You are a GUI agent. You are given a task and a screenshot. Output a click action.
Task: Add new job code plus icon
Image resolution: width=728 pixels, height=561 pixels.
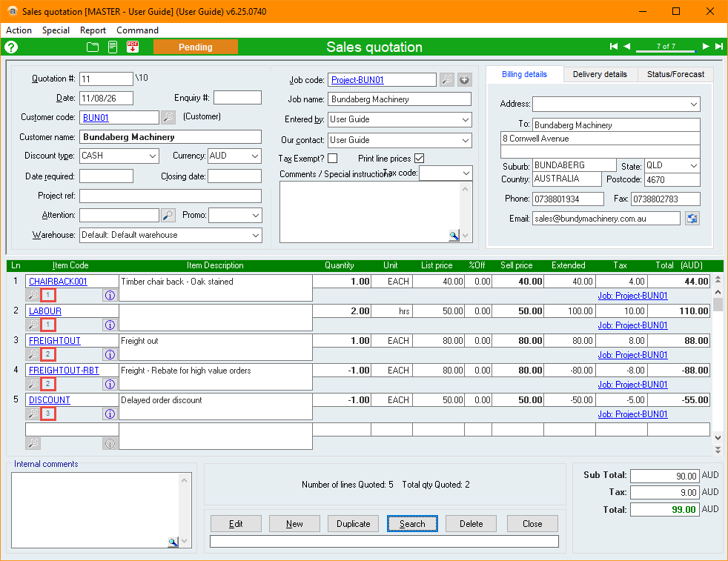tap(464, 80)
